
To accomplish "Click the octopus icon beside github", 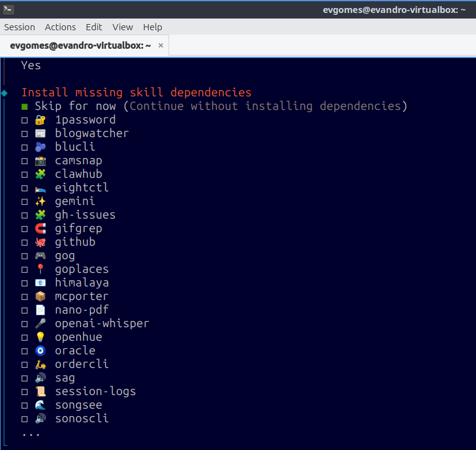I will 40,242.
